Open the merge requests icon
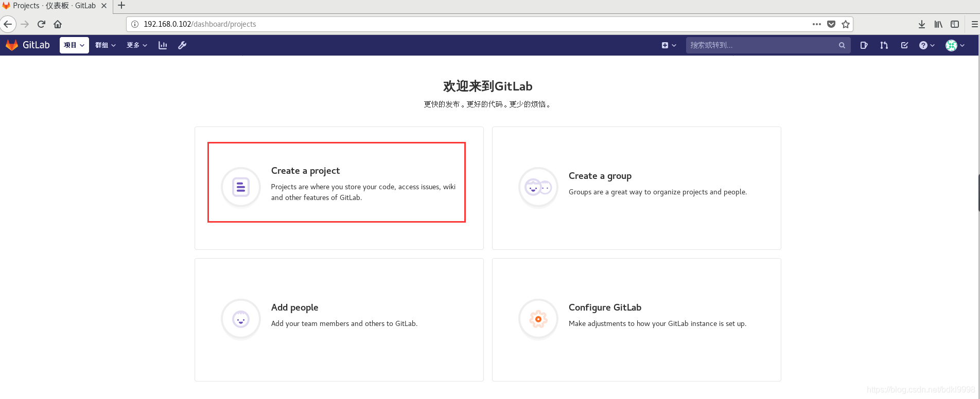The height and width of the screenshot is (399, 980). pyautogui.click(x=884, y=45)
